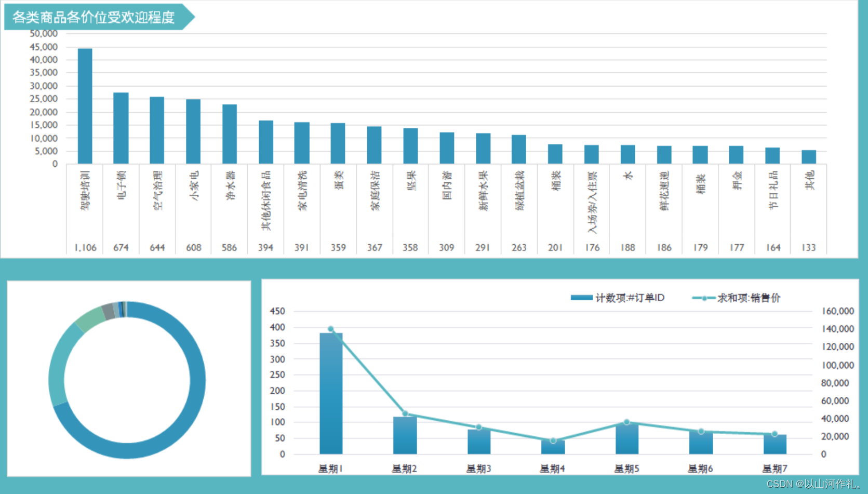
Task: Select the 星期3 bar in weekly chart
Action: (479, 442)
